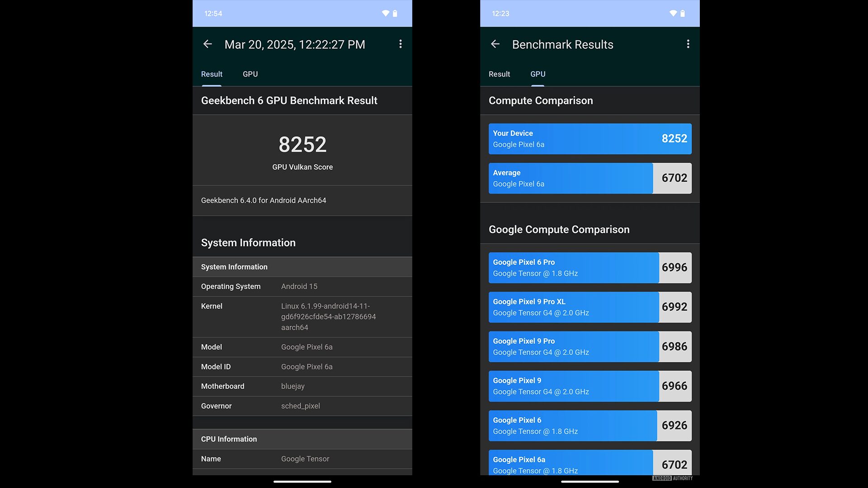Tap the 12:54 clock on left screen
This screenshot has height=488, width=868.
(x=213, y=14)
